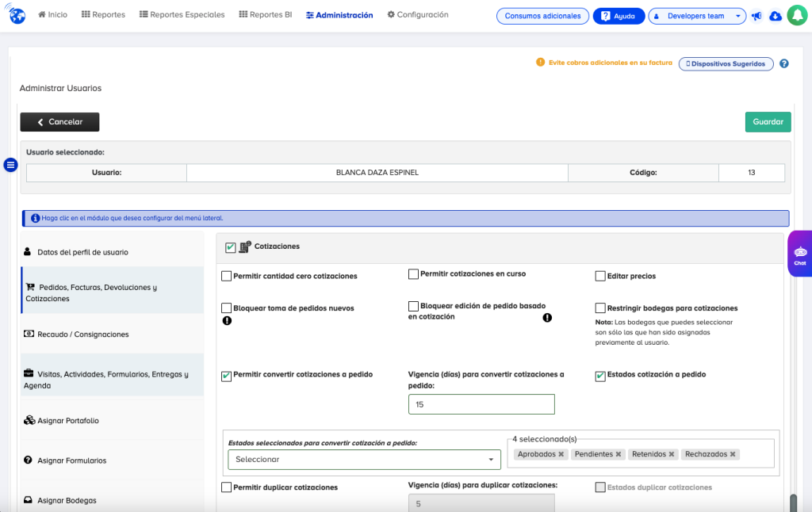The height and width of the screenshot is (512, 812).
Task: Click the blue circular sidebar toggle icon
Action: tap(10, 165)
